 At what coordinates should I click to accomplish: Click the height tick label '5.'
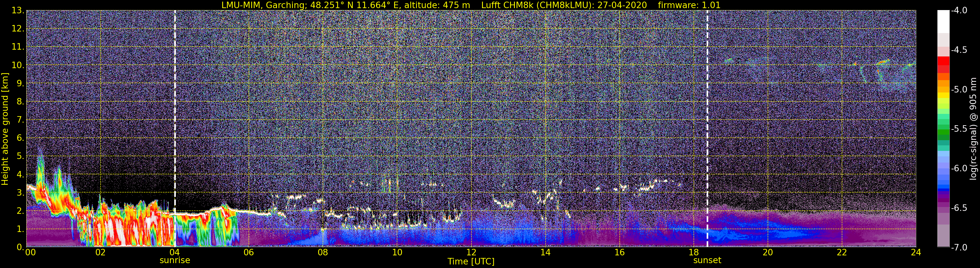tap(20, 156)
